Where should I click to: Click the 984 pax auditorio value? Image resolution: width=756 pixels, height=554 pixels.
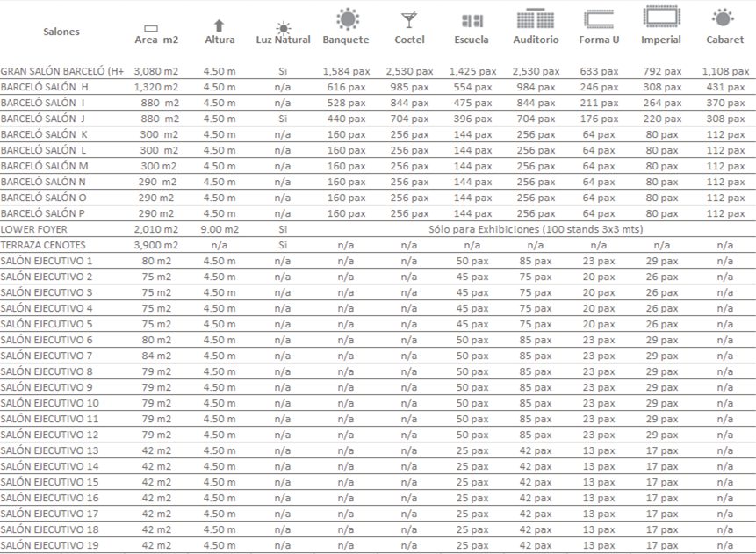coord(536,87)
